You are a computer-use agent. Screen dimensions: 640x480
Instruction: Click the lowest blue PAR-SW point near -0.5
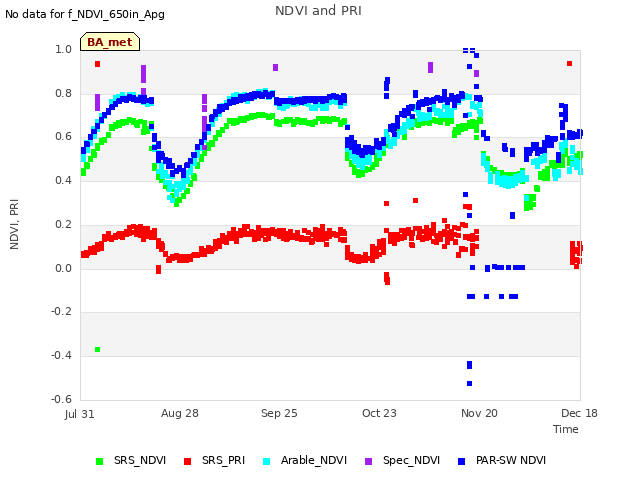[469, 383]
